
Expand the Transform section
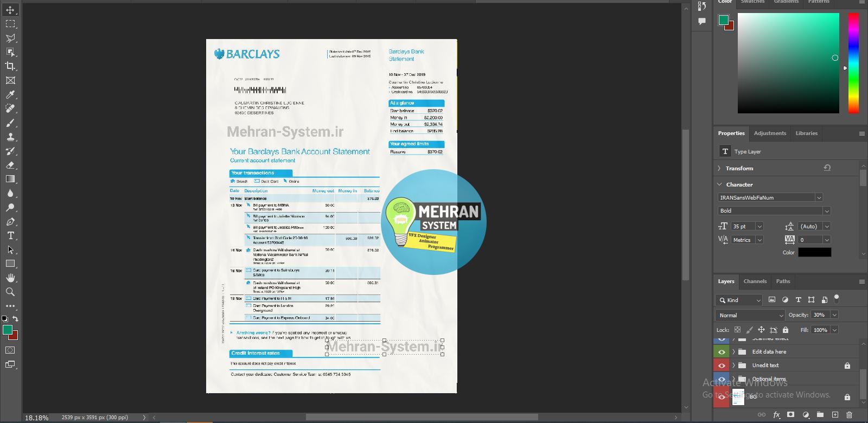tap(719, 168)
